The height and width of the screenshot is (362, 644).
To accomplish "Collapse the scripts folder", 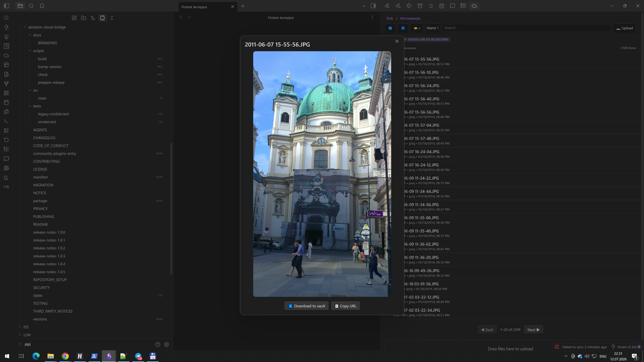I will (x=30, y=51).
